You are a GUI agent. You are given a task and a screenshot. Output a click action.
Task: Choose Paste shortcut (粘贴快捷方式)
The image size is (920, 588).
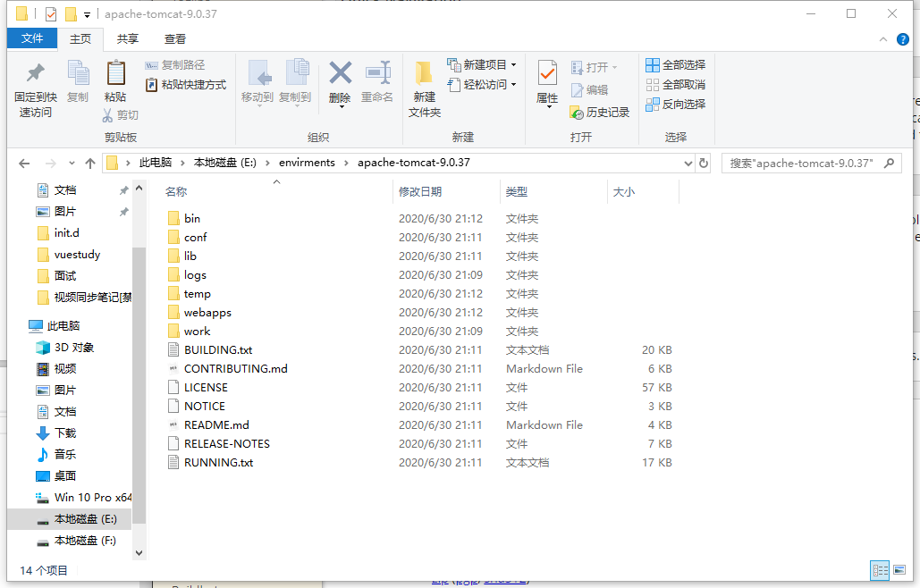185,85
